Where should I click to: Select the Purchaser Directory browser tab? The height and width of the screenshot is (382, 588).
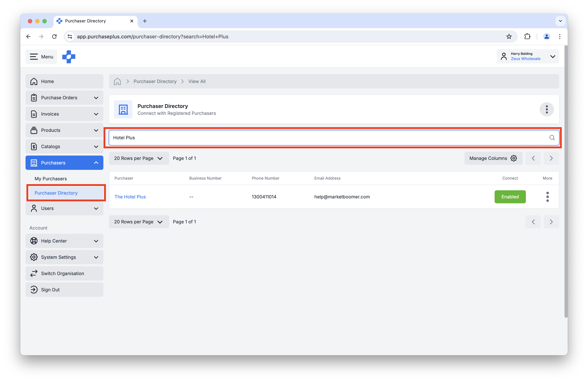(x=95, y=21)
